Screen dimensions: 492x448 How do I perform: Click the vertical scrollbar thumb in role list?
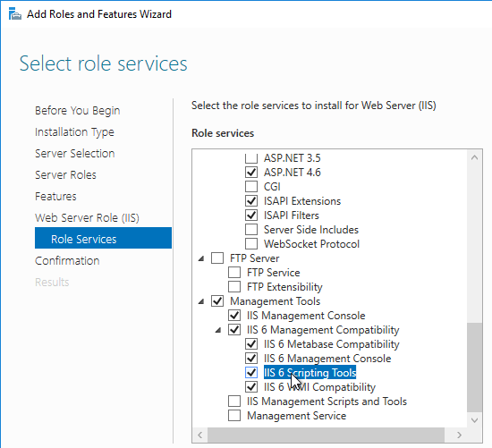click(x=474, y=367)
